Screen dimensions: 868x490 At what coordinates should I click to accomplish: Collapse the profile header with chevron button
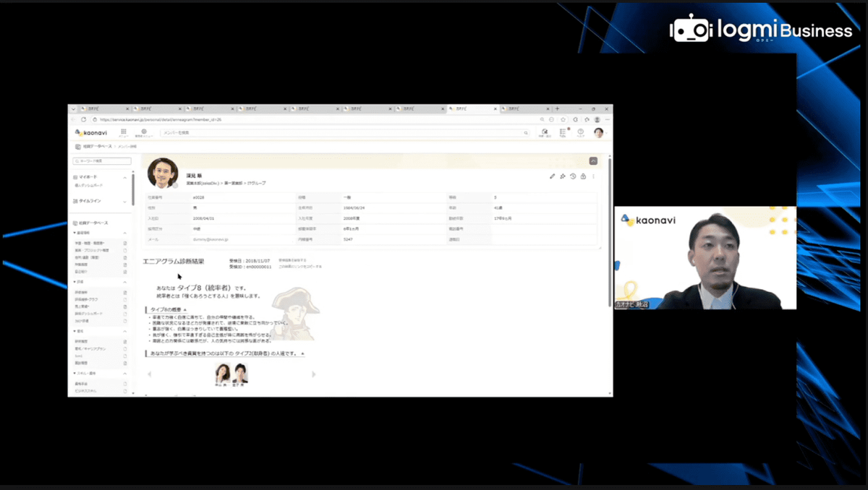point(593,160)
